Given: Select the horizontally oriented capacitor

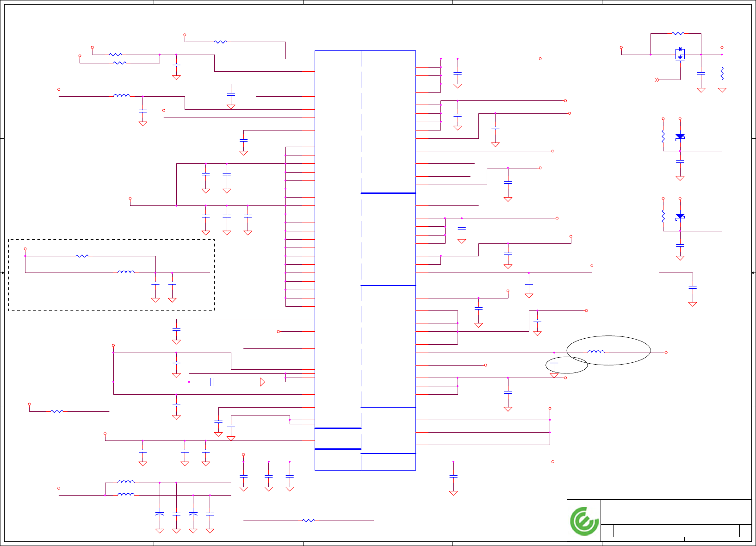Looking at the screenshot, I should coord(212,382).
